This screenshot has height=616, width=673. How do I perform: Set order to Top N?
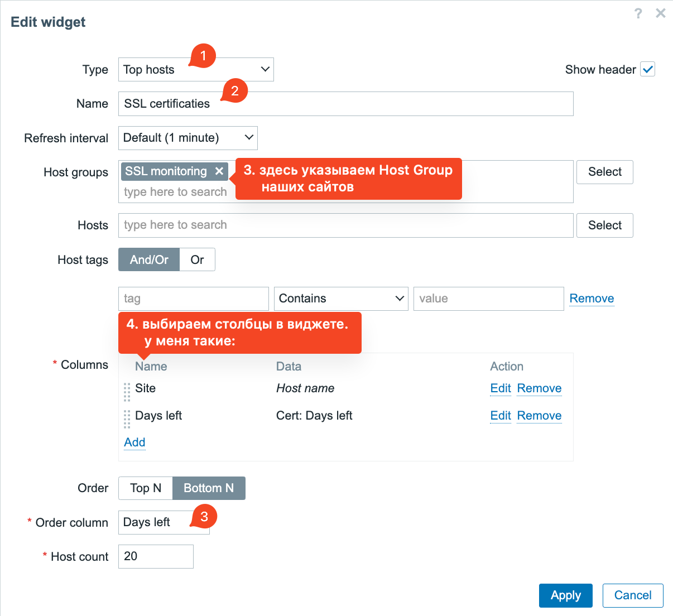(145, 488)
